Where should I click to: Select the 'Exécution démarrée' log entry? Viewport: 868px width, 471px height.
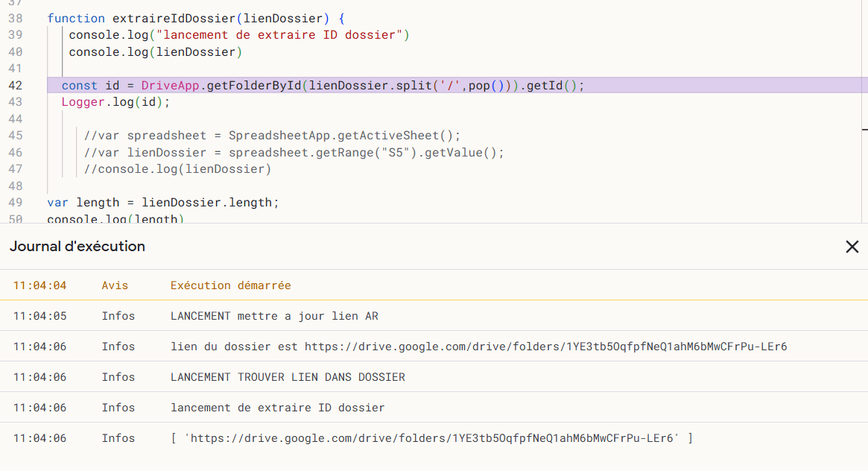pos(230,285)
